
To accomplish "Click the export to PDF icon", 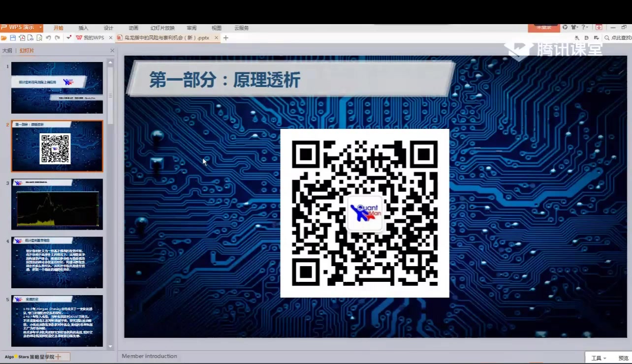I will pyautogui.click(x=22, y=38).
